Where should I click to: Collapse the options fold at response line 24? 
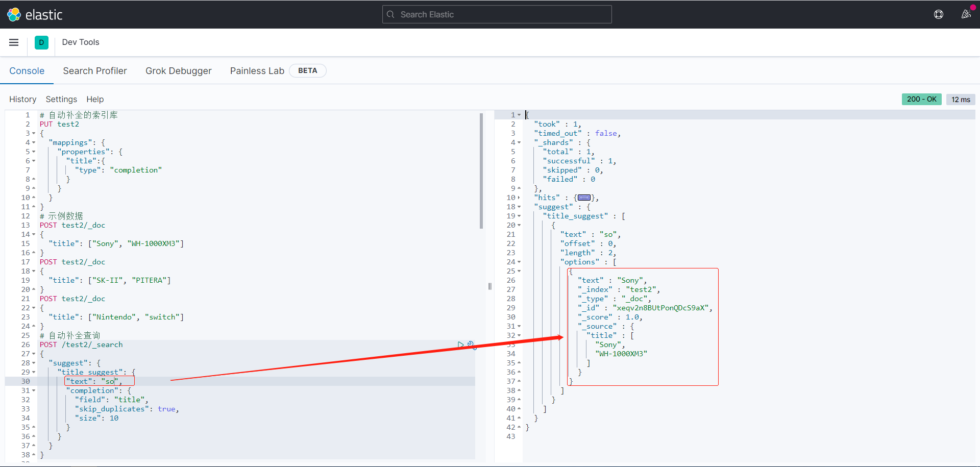point(519,262)
